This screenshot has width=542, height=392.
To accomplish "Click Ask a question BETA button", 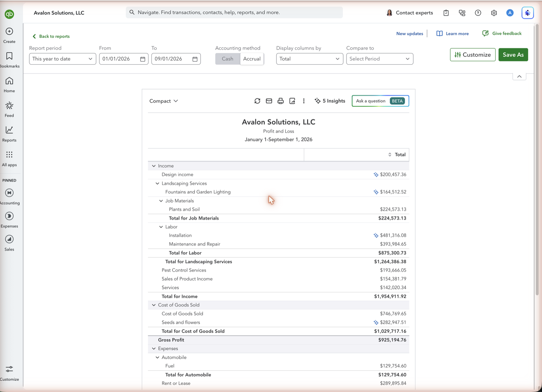I will click(380, 101).
